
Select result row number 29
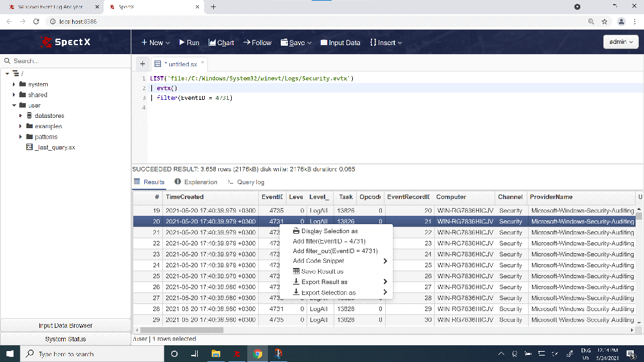(x=384, y=319)
